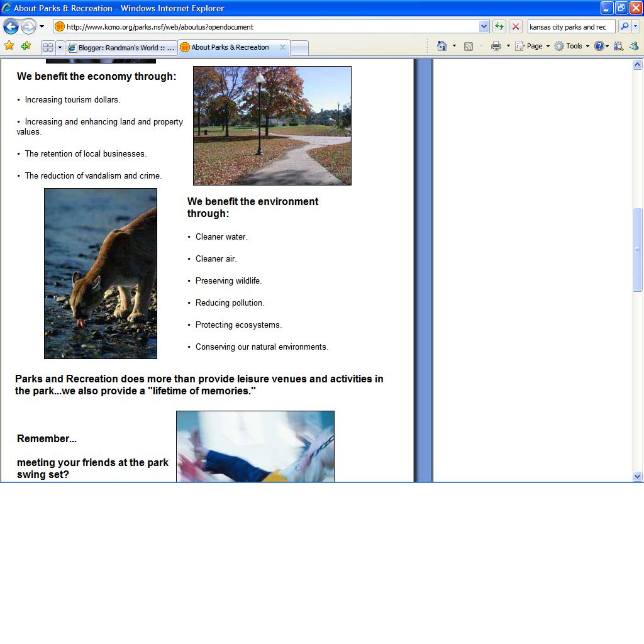The width and height of the screenshot is (644, 644).
Task: Click the site icon in address bar
Action: coord(60,26)
